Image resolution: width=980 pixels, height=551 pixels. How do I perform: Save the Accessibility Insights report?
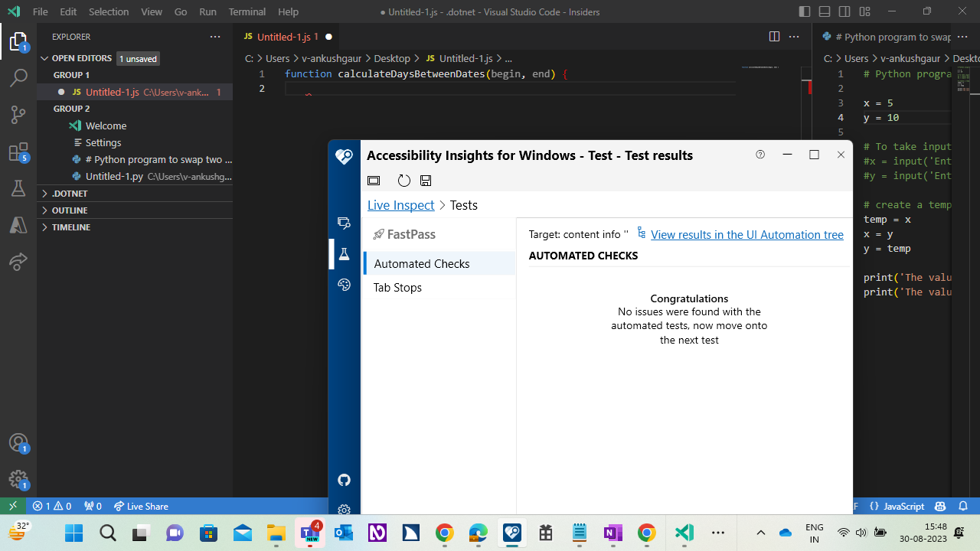click(426, 180)
